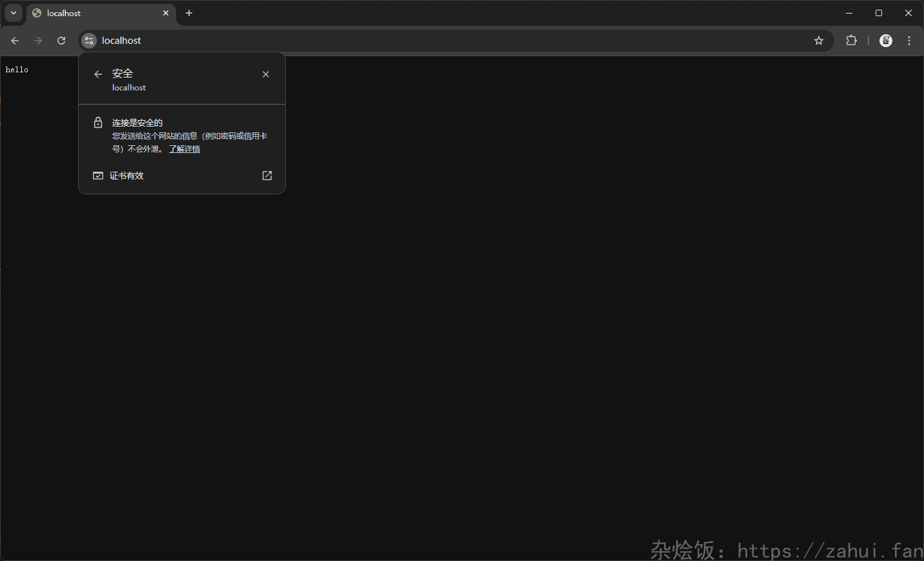Select the localhost tab
924x561 pixels.
(x=97, y=13)
